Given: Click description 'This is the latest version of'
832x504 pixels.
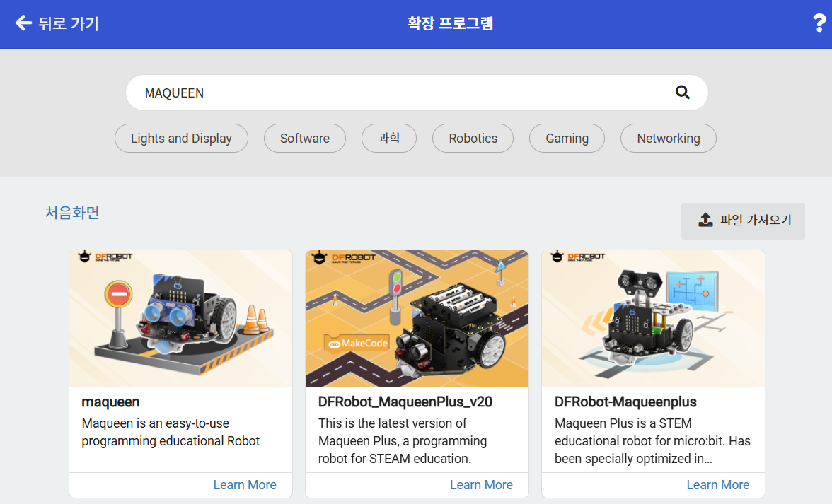Looking at the screenshot, I should click(392, 423).
